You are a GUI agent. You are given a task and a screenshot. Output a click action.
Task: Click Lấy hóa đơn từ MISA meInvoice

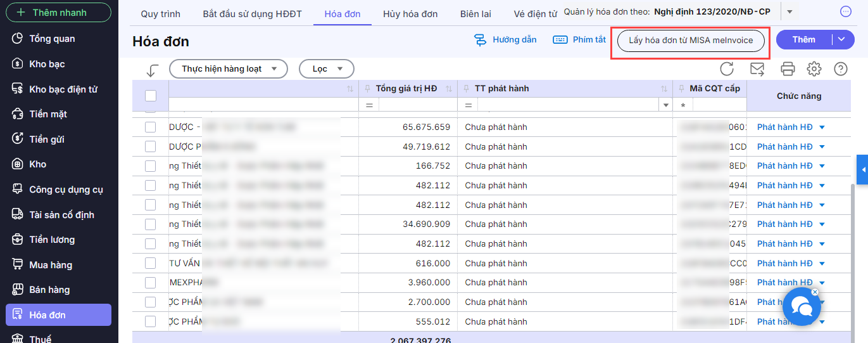point(691,40)
